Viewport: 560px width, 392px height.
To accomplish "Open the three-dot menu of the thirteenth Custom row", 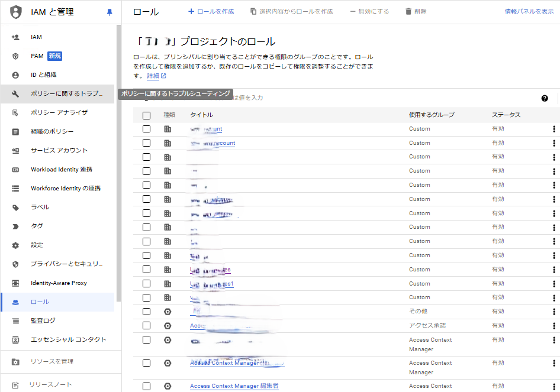I will click(554, 297).
